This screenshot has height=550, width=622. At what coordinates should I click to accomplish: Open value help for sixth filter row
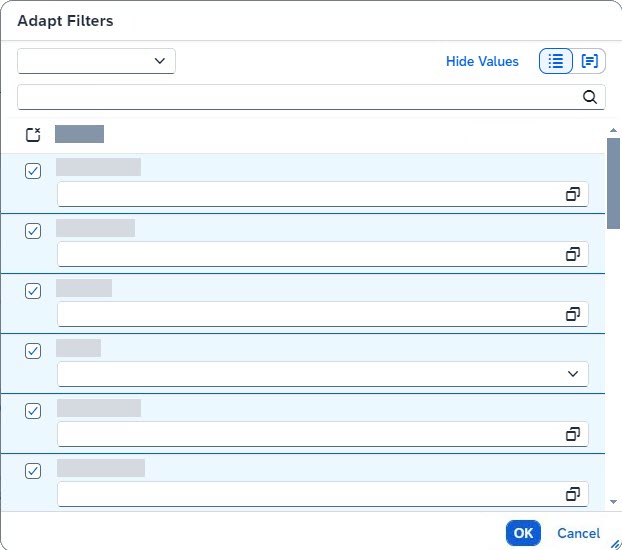point(573,494)
